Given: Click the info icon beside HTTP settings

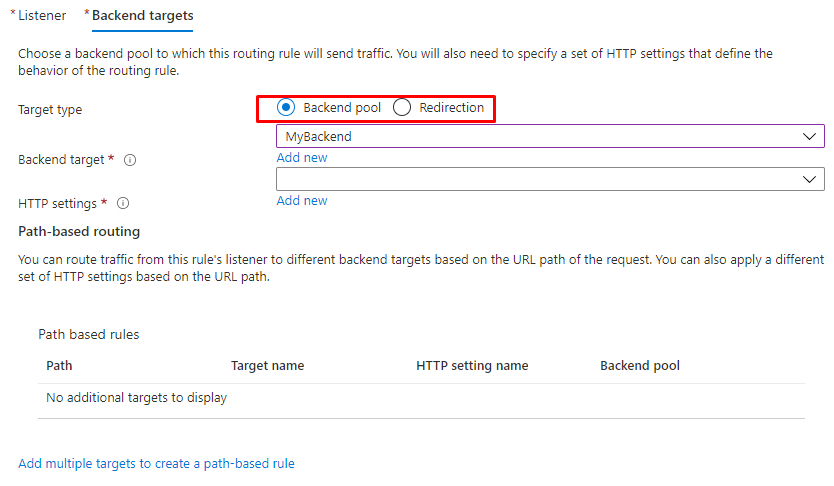Looking at the screenshot, I should click(123, 203).
